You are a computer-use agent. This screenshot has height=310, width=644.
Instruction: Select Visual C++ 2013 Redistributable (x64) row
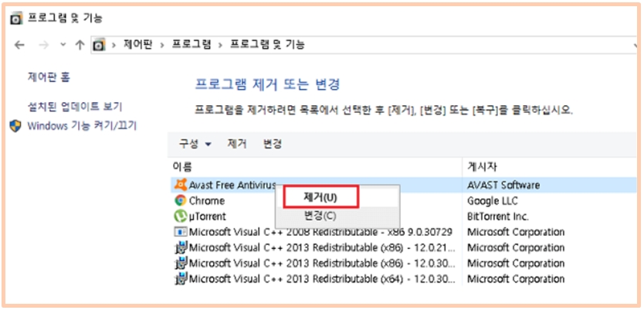coord(402,279)
